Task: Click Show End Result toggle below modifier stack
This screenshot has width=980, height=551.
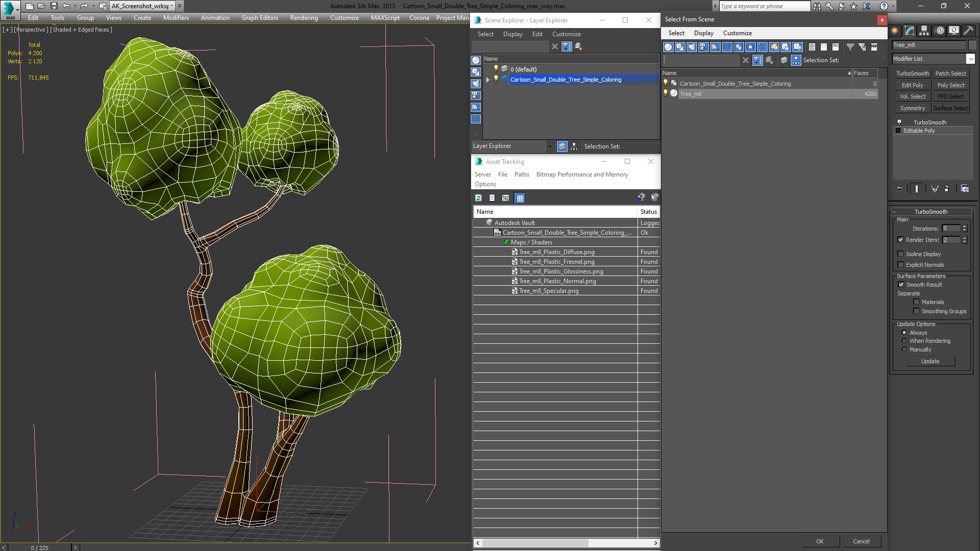Action: click(917, 189)
